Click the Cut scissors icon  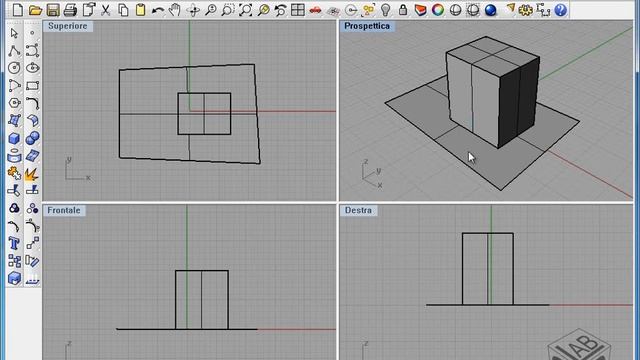click(105, 9)
